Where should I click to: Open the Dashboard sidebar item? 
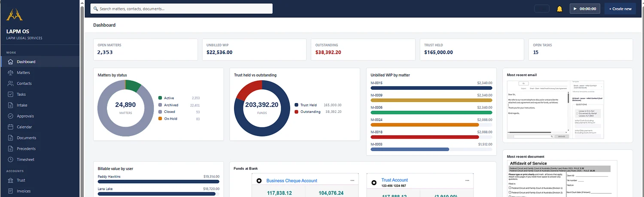point(40,62)
